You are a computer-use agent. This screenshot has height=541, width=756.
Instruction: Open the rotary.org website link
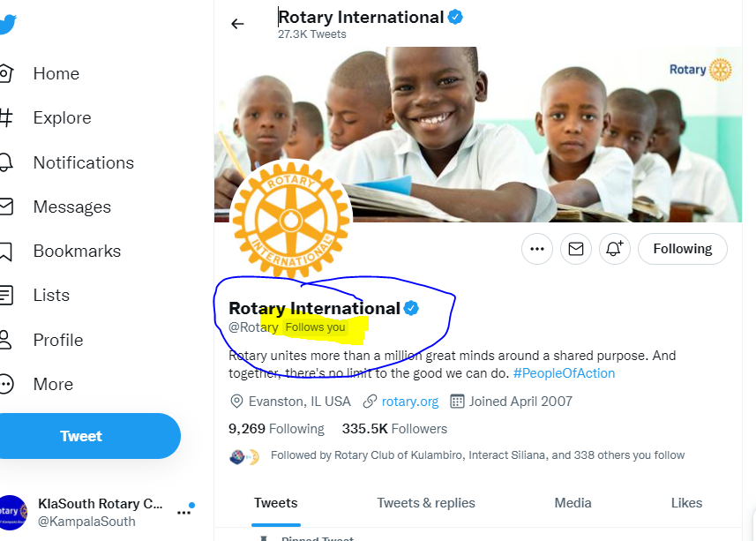410,402
